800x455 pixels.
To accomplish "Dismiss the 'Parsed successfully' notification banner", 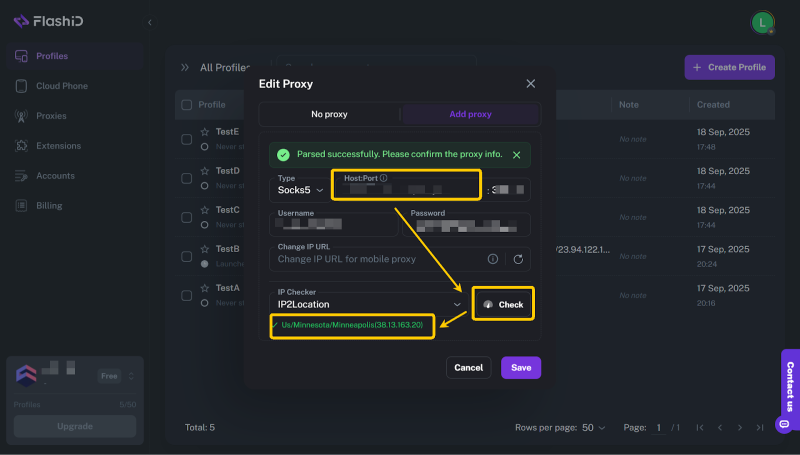I will 516,155.
